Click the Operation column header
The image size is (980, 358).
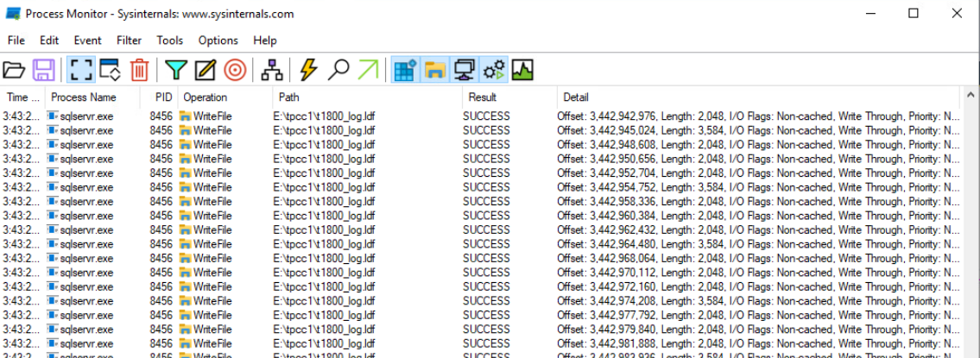225,97
